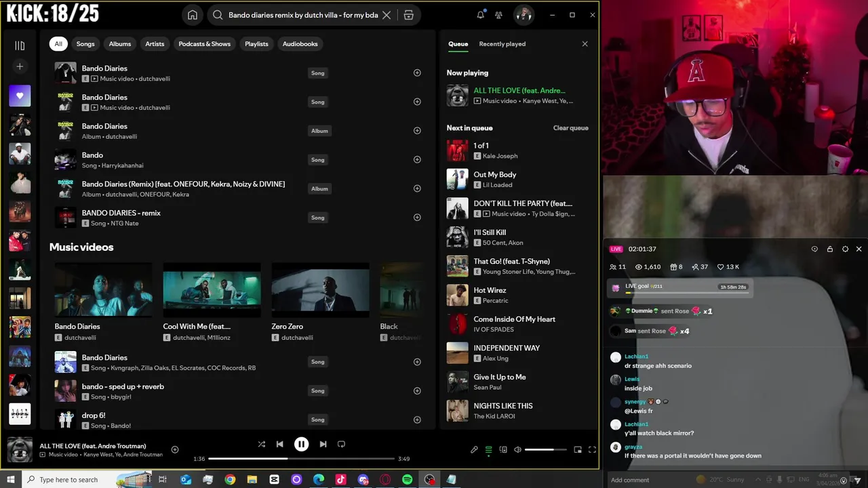Seek within the song progress bar
This screenshot has width=868, height=488.
click(301, 459)
